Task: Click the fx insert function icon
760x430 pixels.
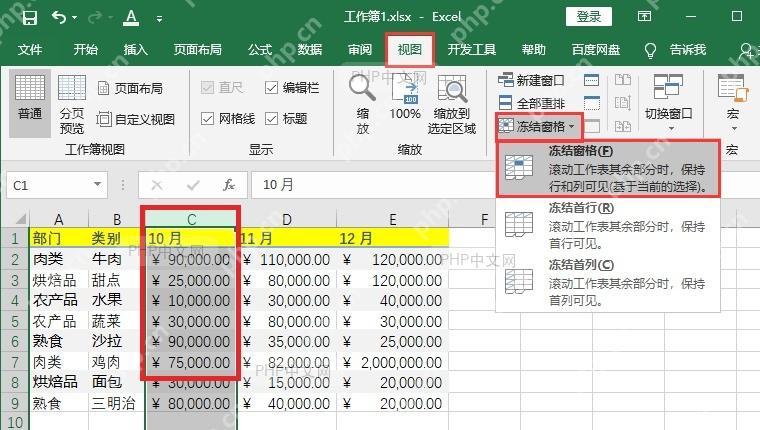Action: (229, 185)
